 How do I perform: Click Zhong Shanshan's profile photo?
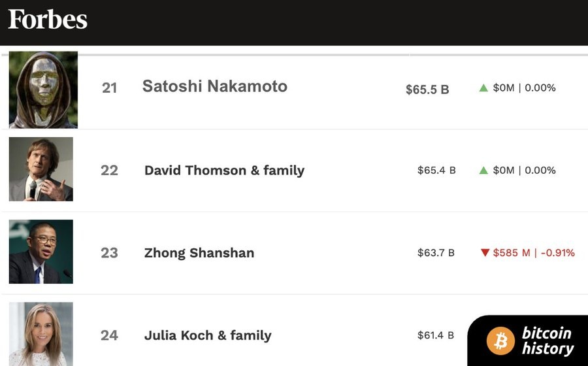pos(41,252)
